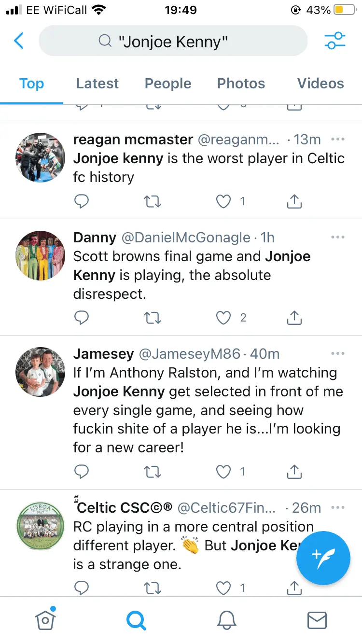The image size is (362, 644).
Task: Like Jamesey's Anthony Ralston tweet
Action: tap(223, 472)
